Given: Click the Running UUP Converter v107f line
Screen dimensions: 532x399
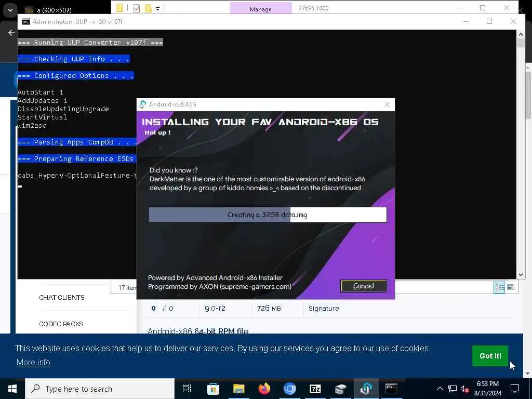Looking at the screenshot, I should click(90, 43).
